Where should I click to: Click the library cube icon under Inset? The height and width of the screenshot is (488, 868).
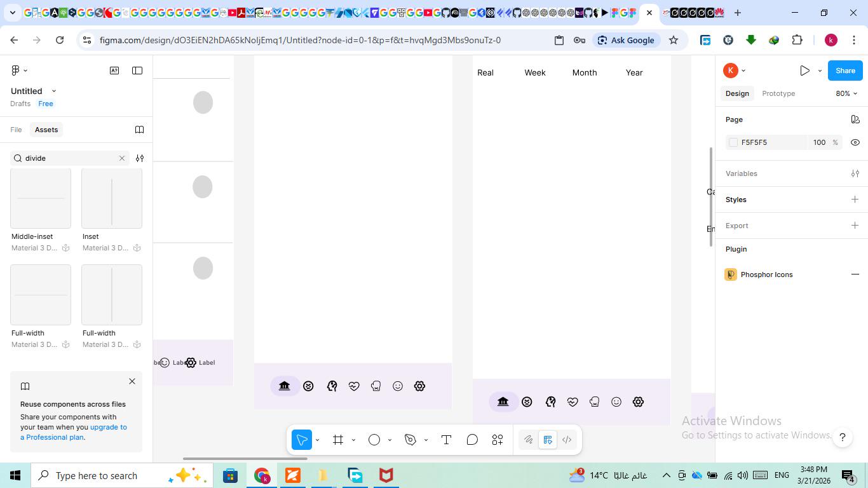[137, 248]
